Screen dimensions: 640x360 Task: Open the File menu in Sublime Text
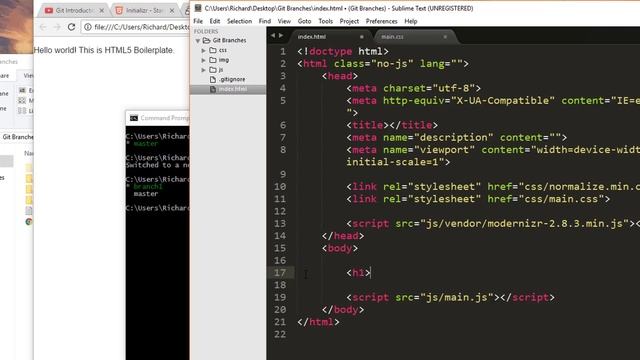(x=198, y=21)
